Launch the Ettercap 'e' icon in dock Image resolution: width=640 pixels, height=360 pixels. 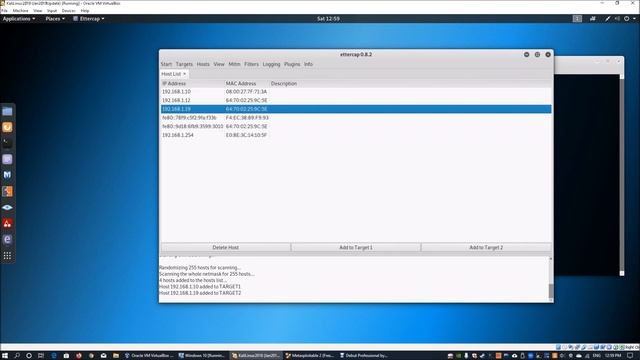[7, 240]
